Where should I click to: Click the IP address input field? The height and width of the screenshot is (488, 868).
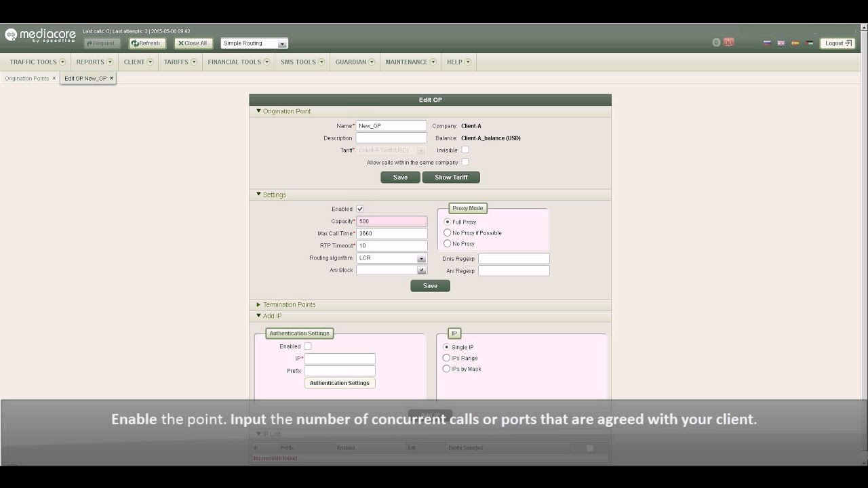[340, 359]
